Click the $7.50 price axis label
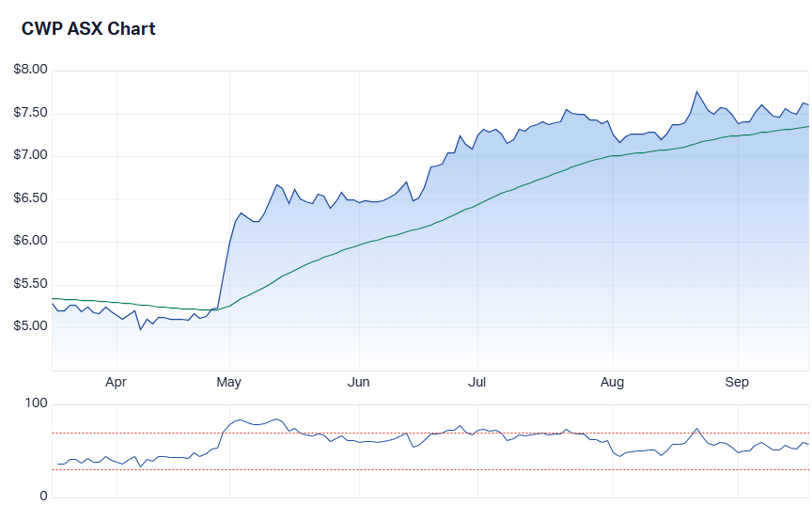The image size is (812, 505). [31, 113]
